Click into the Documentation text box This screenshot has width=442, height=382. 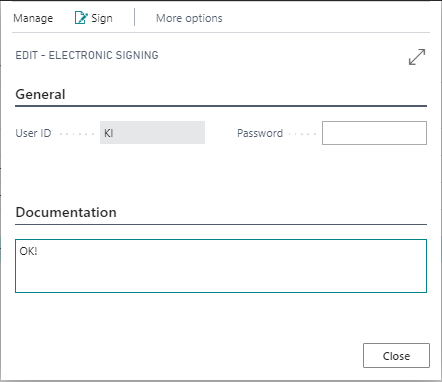point(221,266)
